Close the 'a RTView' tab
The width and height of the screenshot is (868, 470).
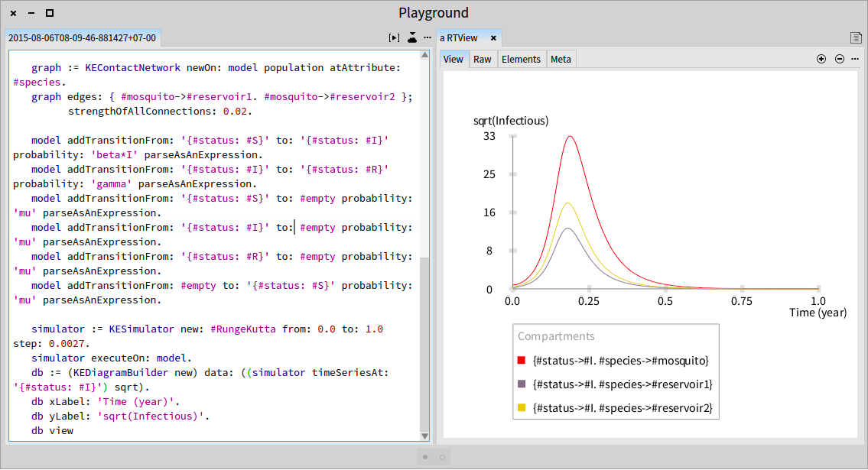(493, 37)
